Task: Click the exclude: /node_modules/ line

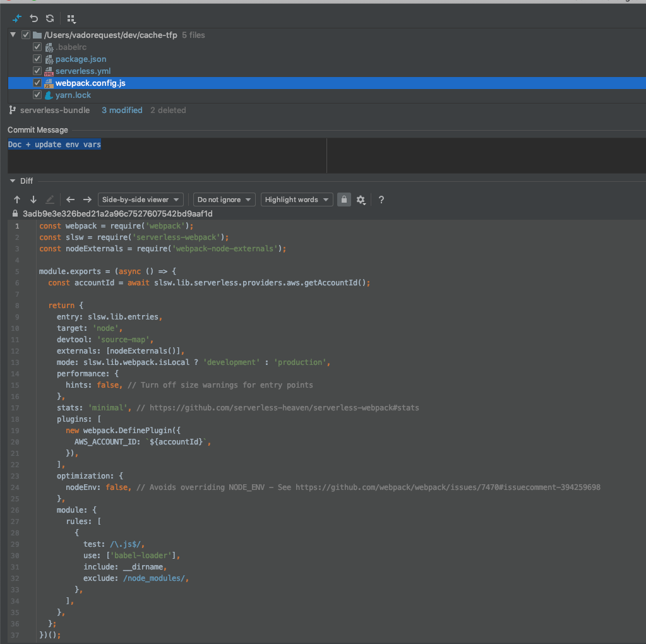Action: pos(136,578)
